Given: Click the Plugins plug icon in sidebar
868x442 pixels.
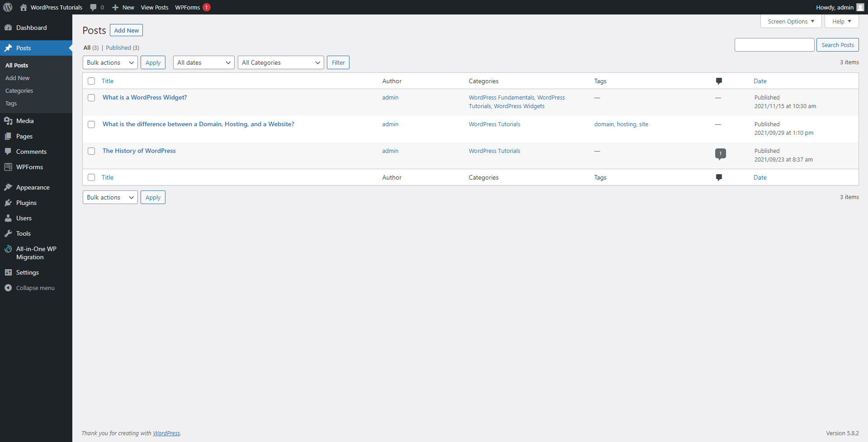Looking at the screenshot, I should [x=8, y=203].
